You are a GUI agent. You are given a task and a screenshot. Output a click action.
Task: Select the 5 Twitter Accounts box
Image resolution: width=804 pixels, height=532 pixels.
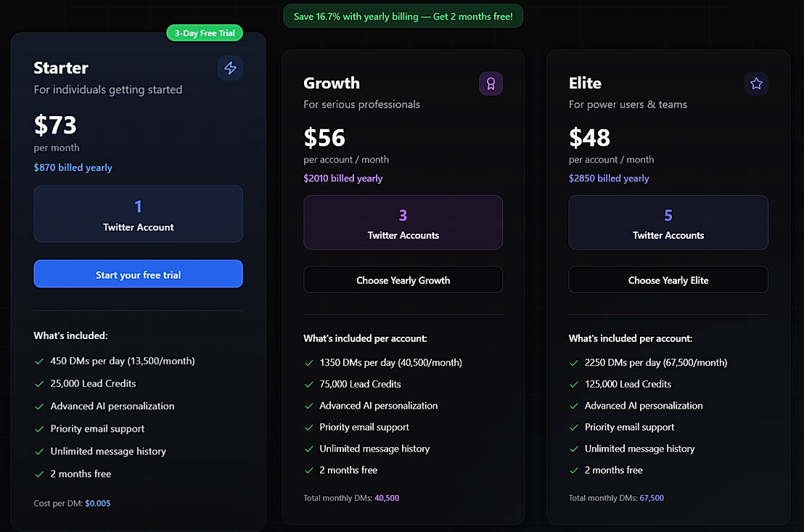pyautogui.click(x=668, y=223)
